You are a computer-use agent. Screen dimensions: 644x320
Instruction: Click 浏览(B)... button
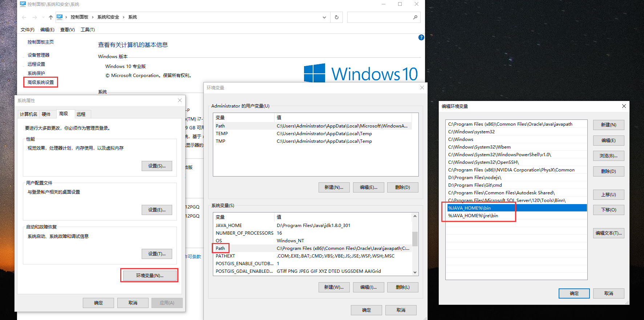609,156
